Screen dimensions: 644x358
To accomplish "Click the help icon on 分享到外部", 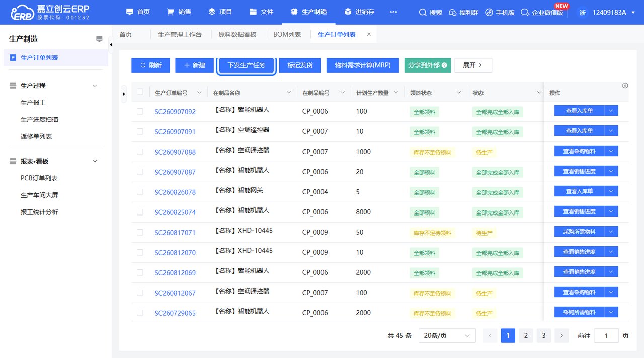I will 444,65.
